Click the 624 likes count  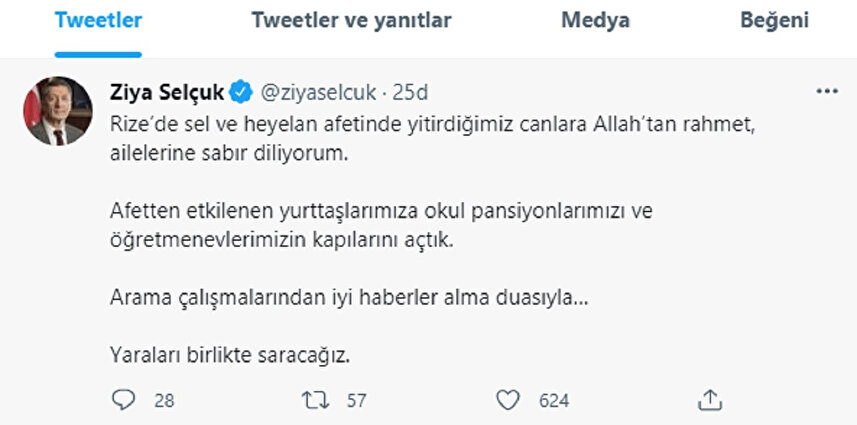pos(553,401)
